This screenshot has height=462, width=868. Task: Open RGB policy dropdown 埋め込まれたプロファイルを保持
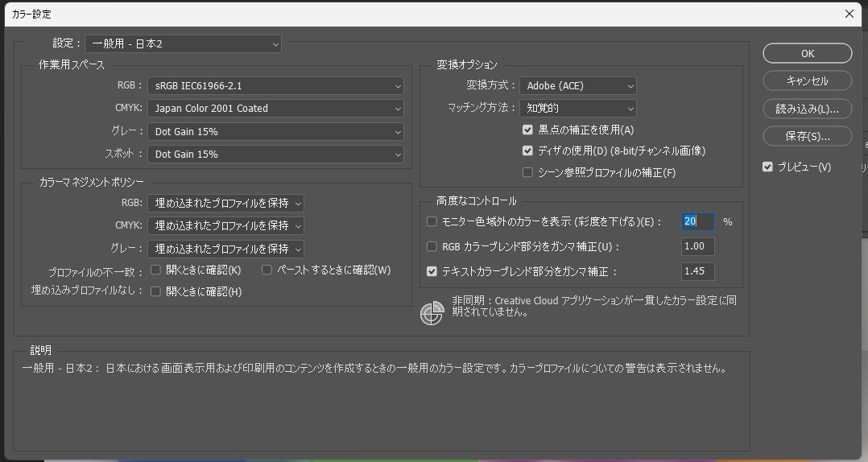pyautogui.click(x=225, y=203)
